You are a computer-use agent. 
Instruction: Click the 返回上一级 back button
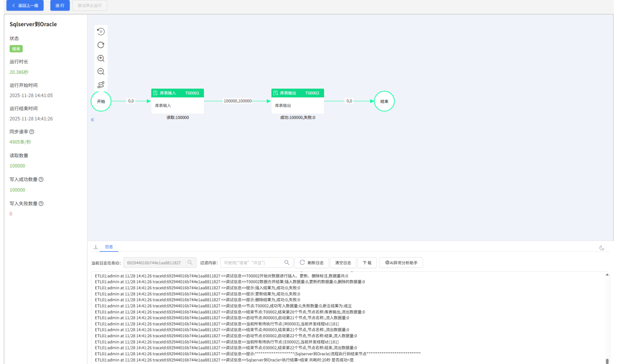tap(25, 5)
